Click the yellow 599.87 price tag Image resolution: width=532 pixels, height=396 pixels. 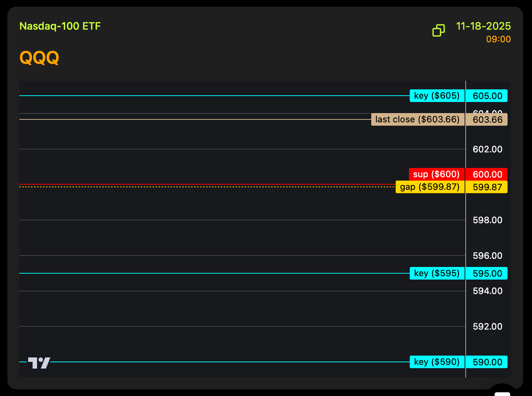click(487, 187)
